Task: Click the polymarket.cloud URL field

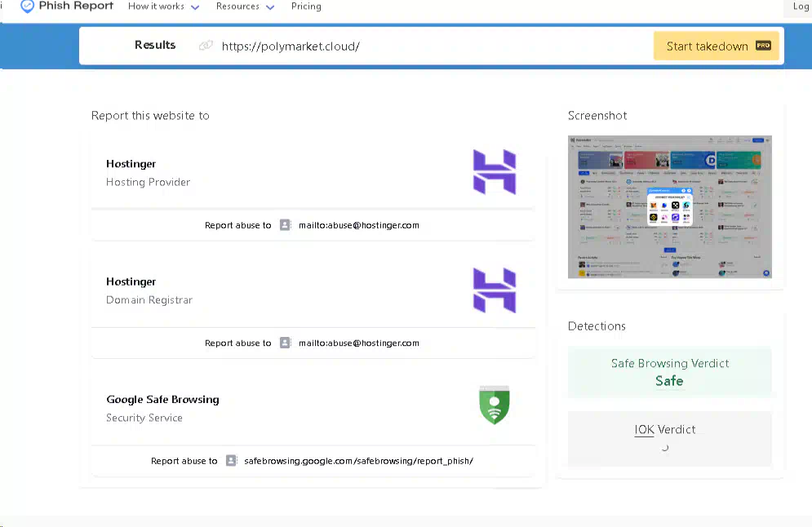Action: click(x=291, y=46)
